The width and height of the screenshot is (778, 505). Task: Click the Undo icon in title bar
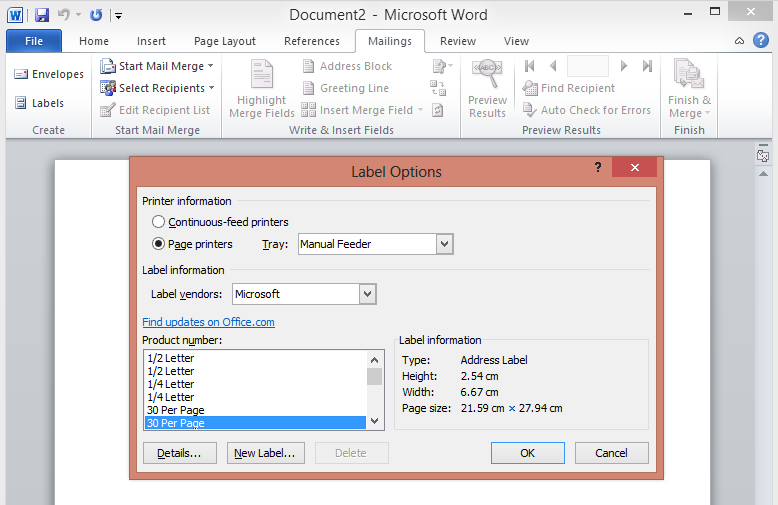point(64,15)
